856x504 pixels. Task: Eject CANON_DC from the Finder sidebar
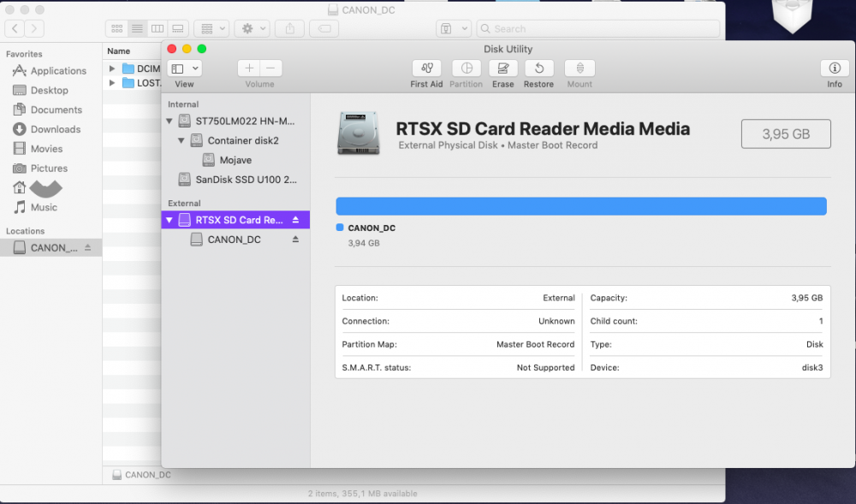[x=87, y=247]
